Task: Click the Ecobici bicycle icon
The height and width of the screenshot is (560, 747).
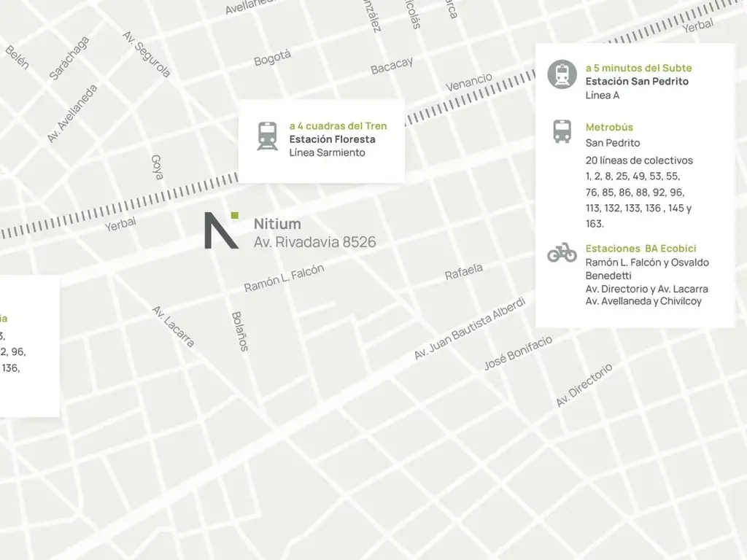Action: 562,252
